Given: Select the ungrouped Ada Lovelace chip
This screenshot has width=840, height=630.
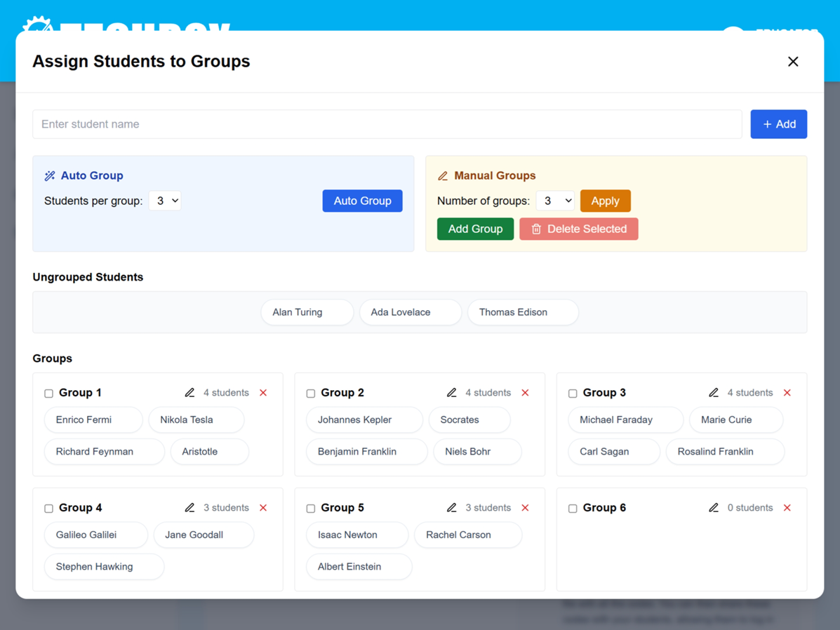Looking at the screenshot, I should coord(410,312).
